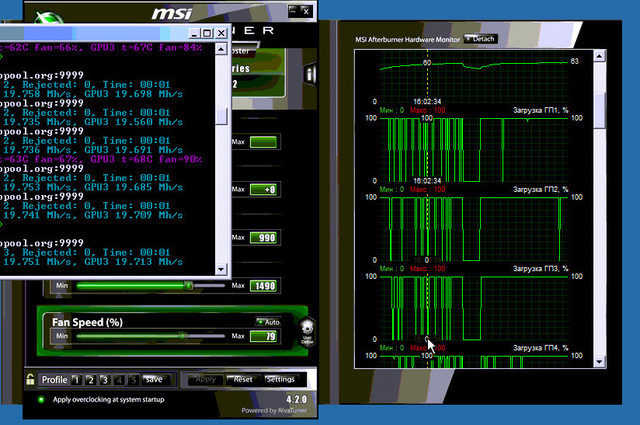Click the Hardware Monitor scrollbar thumb

(599, 110)
